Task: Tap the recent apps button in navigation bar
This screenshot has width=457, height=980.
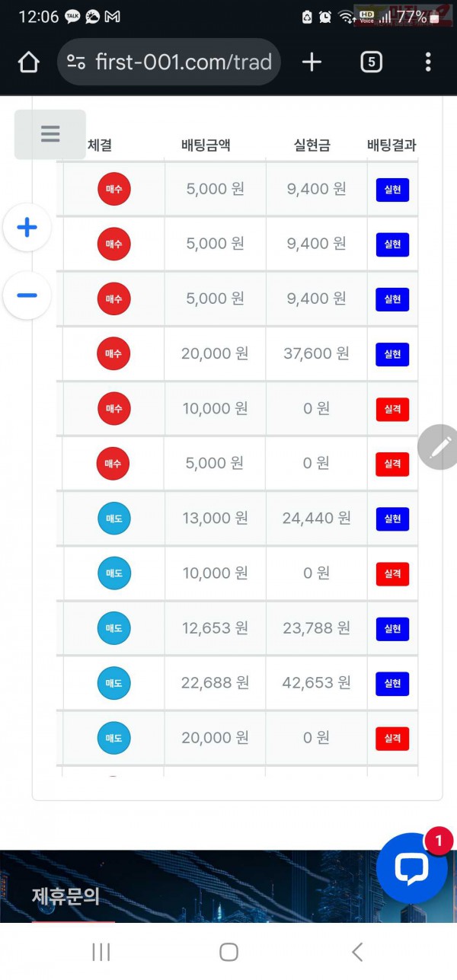Action: [100, 951]
